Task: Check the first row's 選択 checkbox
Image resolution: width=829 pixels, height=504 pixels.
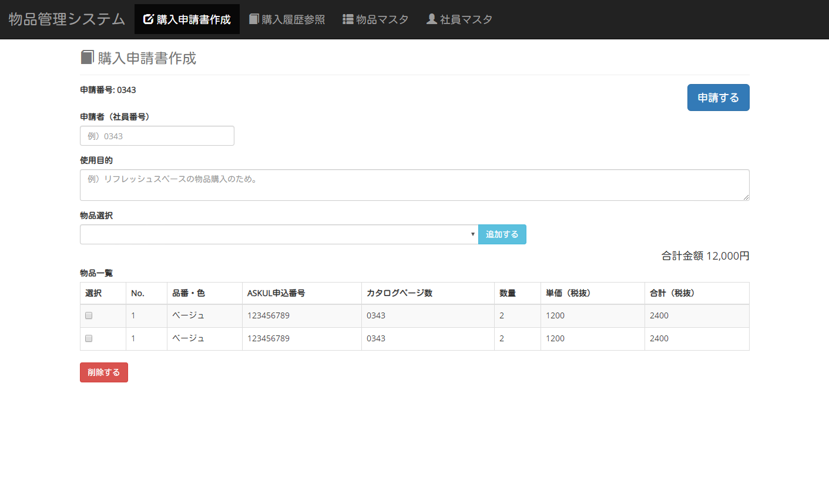Action: pos(89,315)
